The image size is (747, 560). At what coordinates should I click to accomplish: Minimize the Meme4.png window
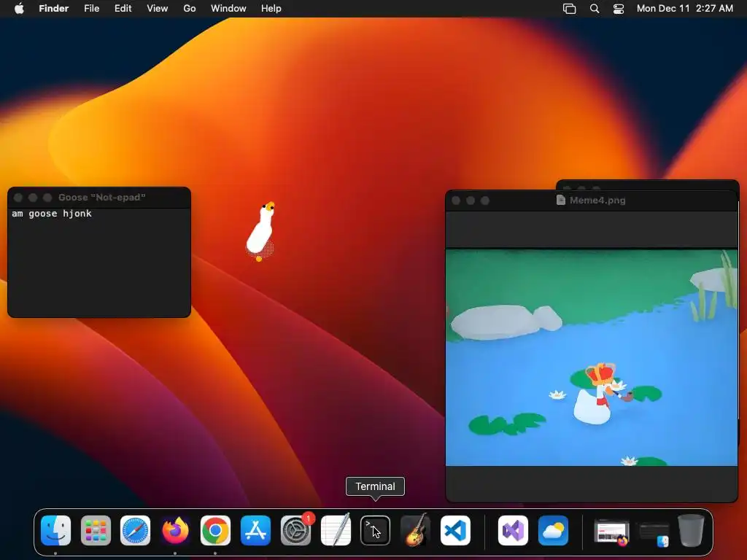pos(471,201)
